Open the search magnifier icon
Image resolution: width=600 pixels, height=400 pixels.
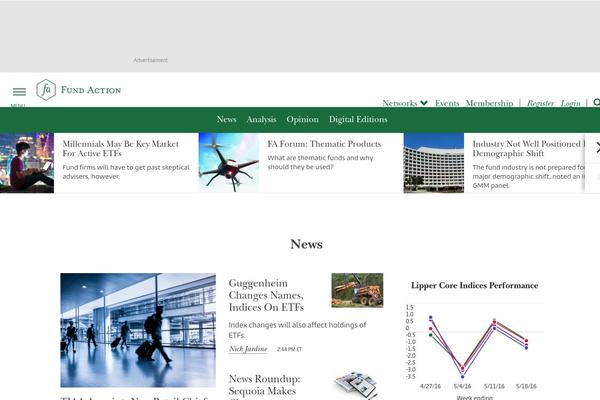tap(597, 102)
